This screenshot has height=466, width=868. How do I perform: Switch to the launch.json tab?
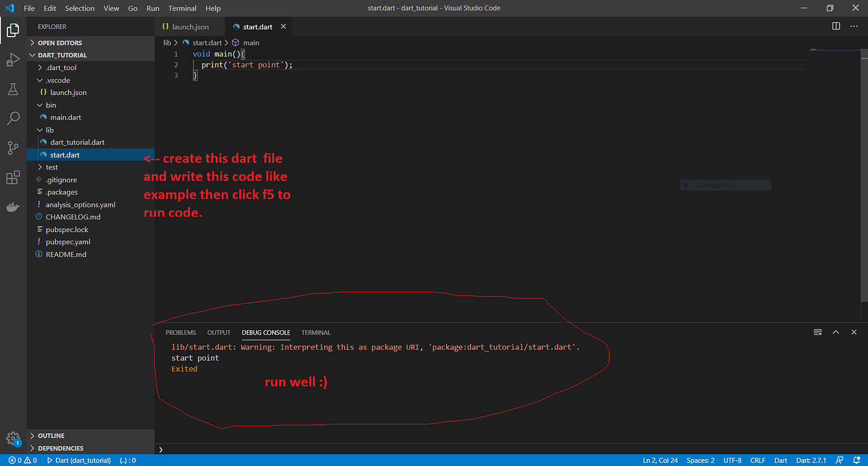click(189, 26)
